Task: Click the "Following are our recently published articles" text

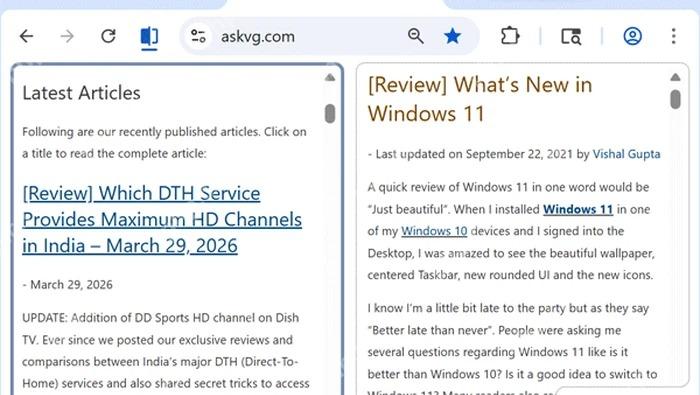Action: point(164,143)
